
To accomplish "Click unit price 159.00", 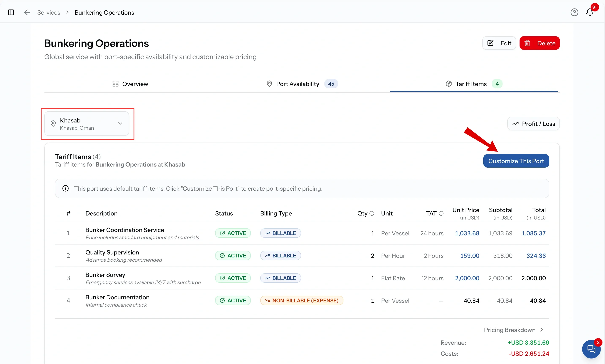I will point(470,256).
